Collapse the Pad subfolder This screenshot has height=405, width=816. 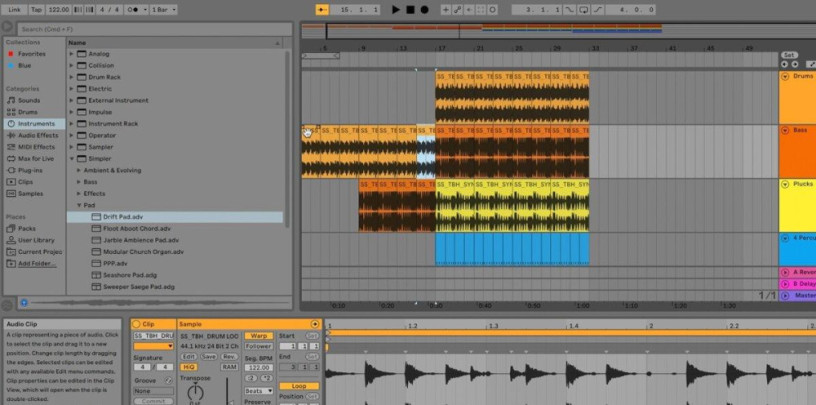point(79,205)
